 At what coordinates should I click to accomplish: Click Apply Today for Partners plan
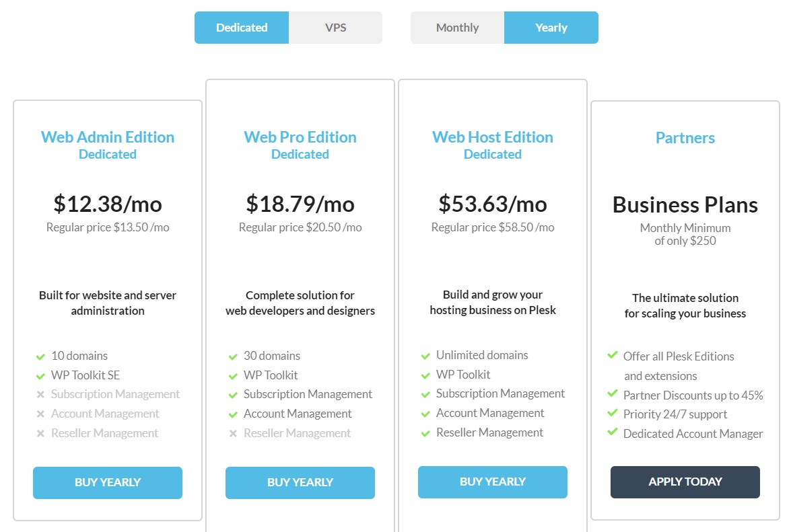(x=685, y=482)
